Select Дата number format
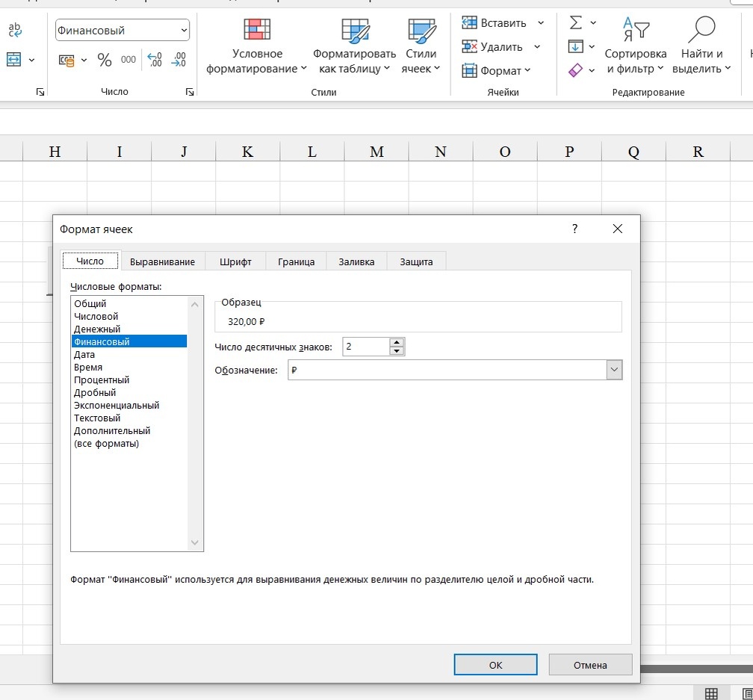The image size is (753, 700). 129,354
